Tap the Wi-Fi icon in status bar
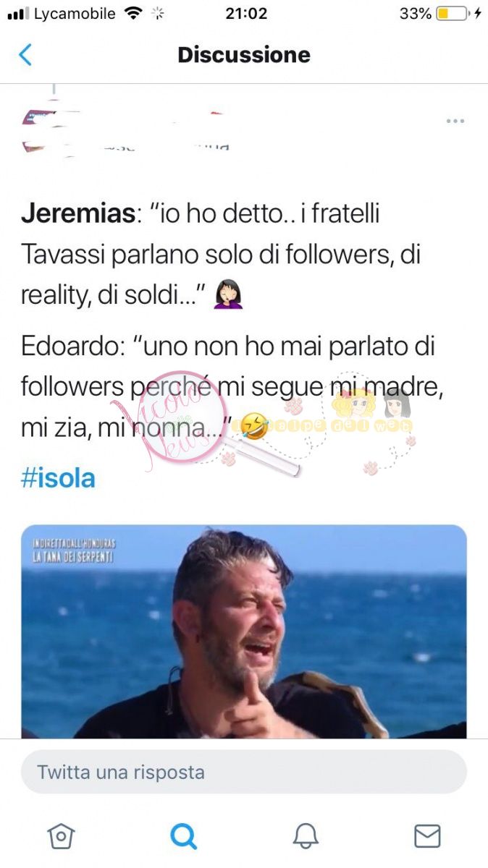This screenshot has width=488, height=868. point(133,13)
